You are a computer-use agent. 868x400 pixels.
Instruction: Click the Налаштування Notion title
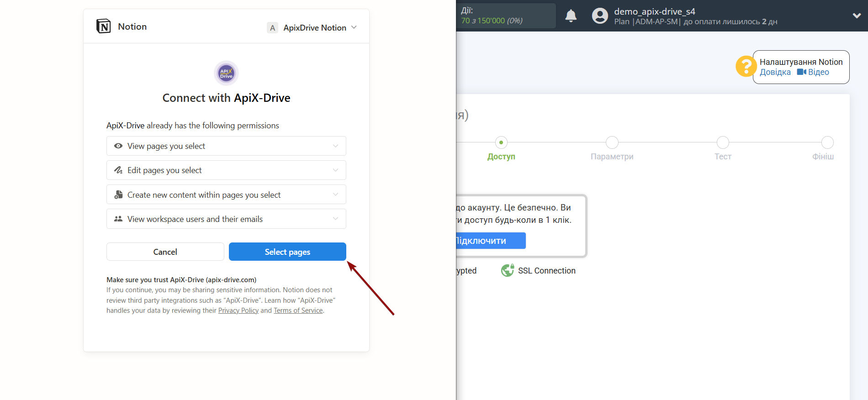pos(801,62)
